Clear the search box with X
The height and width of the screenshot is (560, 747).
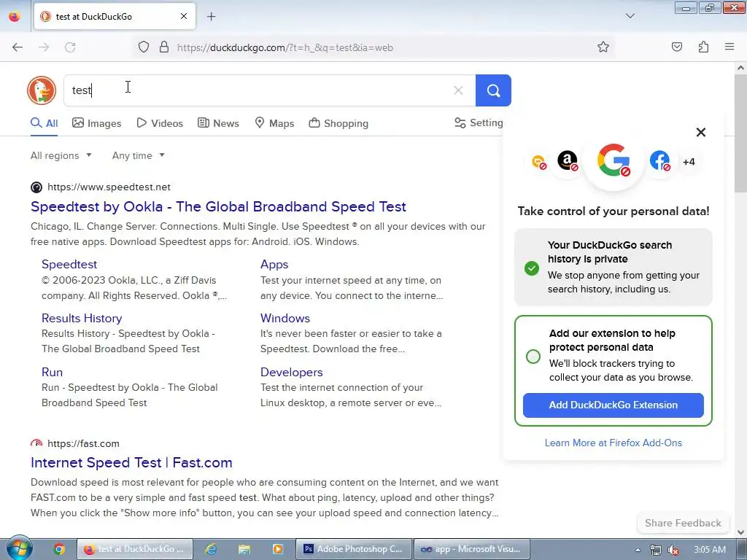click(458, 90)
